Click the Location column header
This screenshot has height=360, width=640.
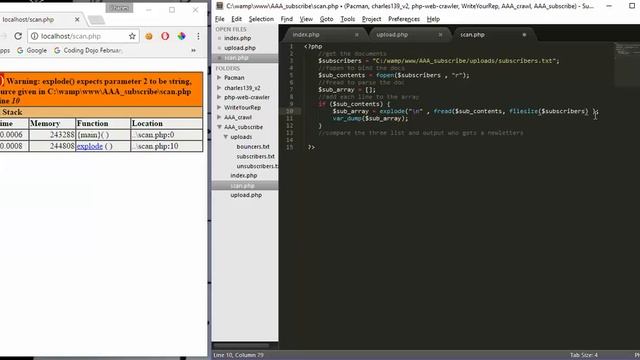click(167, 123)
